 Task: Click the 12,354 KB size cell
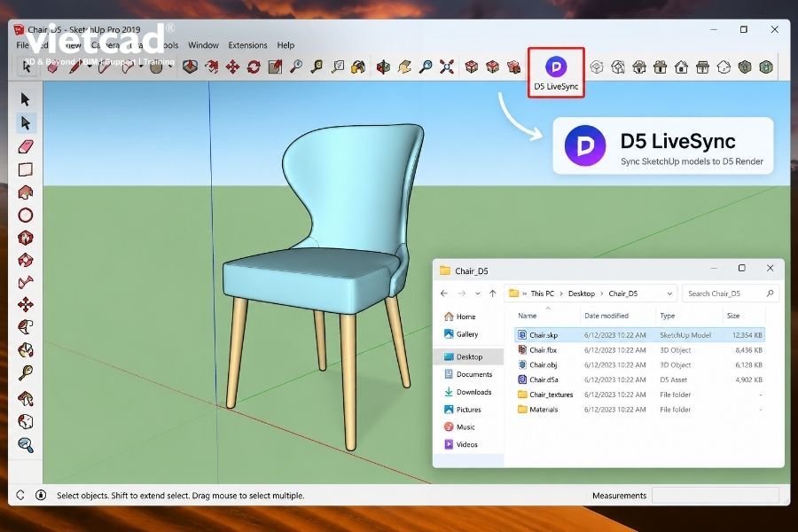click(747, 335)
